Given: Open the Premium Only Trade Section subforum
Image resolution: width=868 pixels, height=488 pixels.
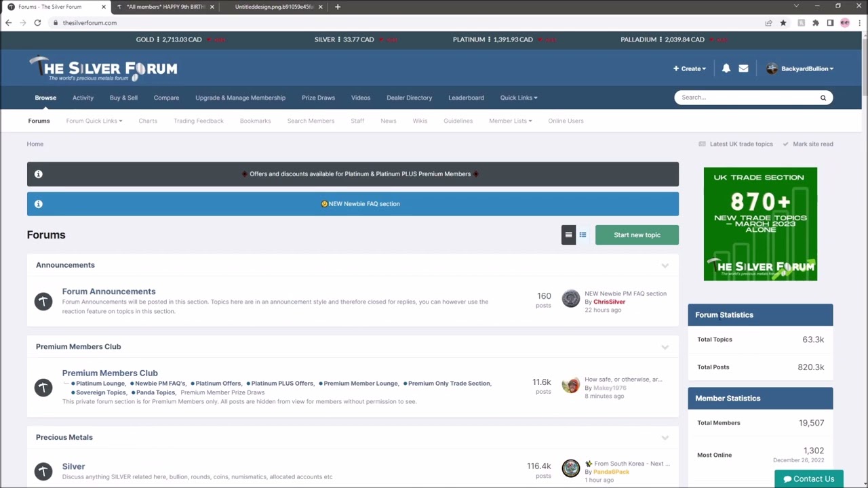Looking at the screenshot, I should coord(449,384).
